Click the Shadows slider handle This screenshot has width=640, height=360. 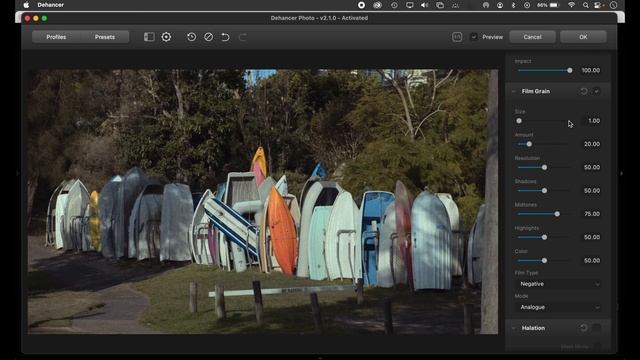click(x=544, y=191)
